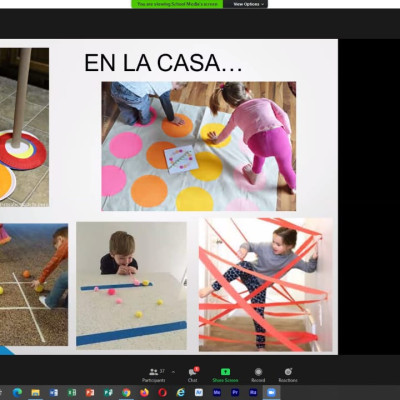Start recording with the Record button
400x400 pixels.
click(x=258, y=375)
